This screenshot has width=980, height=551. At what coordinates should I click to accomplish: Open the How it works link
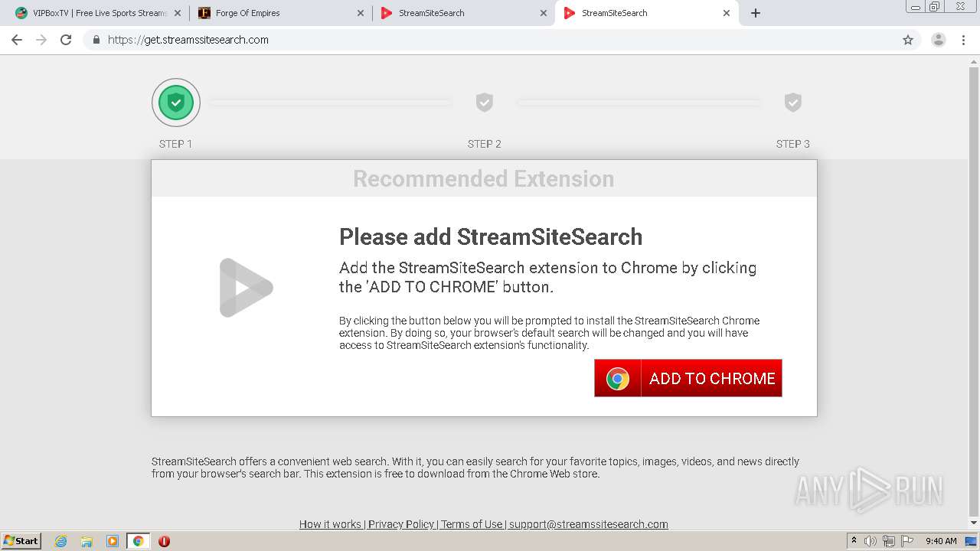[330, 524]
